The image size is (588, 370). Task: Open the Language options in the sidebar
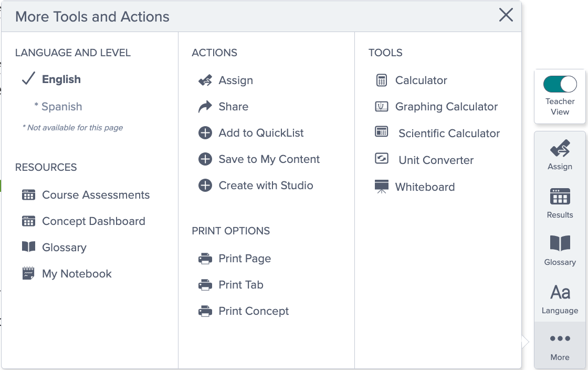click(560, 300)
